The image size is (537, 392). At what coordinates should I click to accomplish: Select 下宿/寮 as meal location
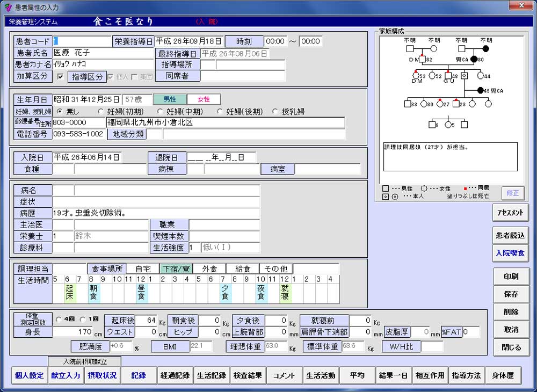176,268
